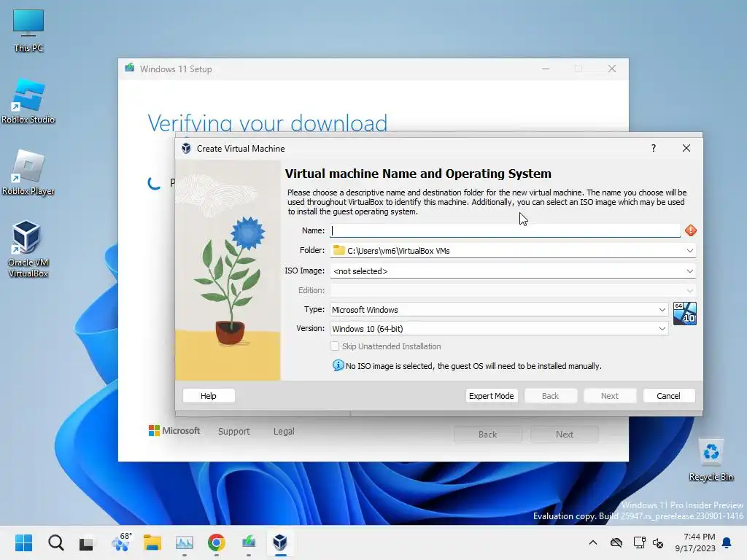747x560 pixels.
Task: Open Support link in Windows 11 Setup
Action: tap(234, 431)
